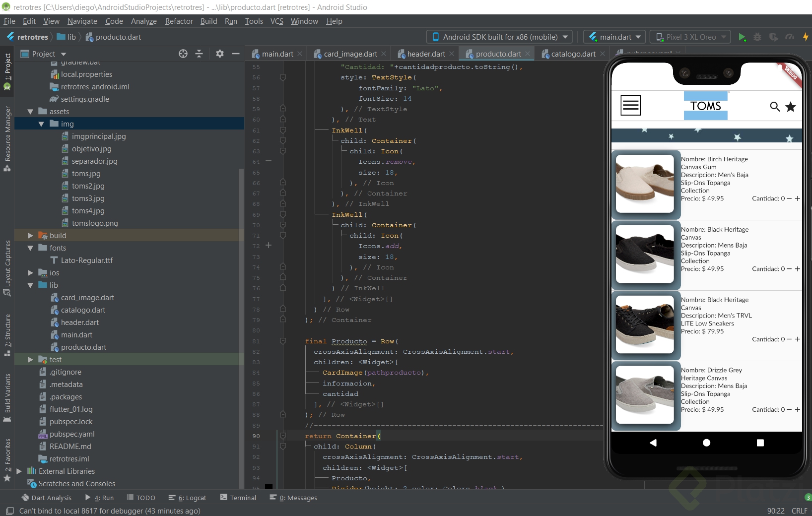Tap black shoe thumbnail for Mens Baja
Screen dimensions: 812x516
645,254
